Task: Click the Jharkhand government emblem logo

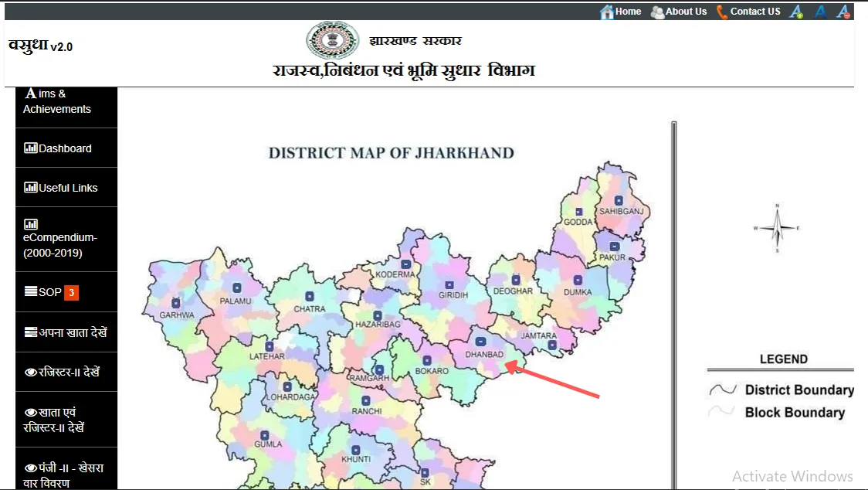Action: click(x=332, y=39)
